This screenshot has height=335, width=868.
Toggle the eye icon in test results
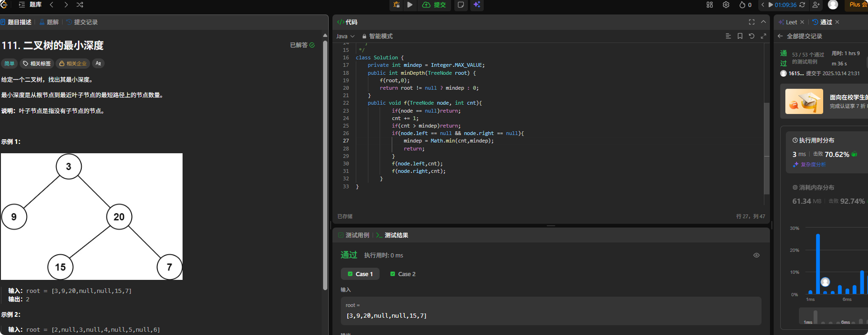click(x=756, y=255)
